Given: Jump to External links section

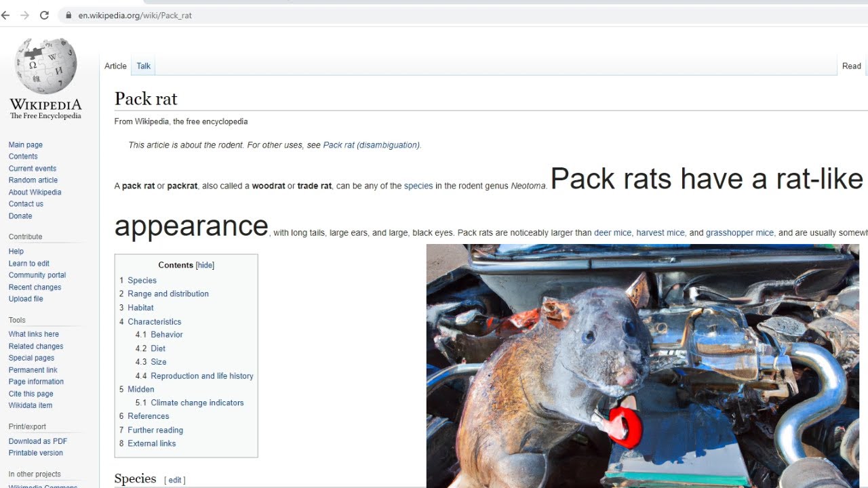Looking at the screenshot, I should (152, 444).
